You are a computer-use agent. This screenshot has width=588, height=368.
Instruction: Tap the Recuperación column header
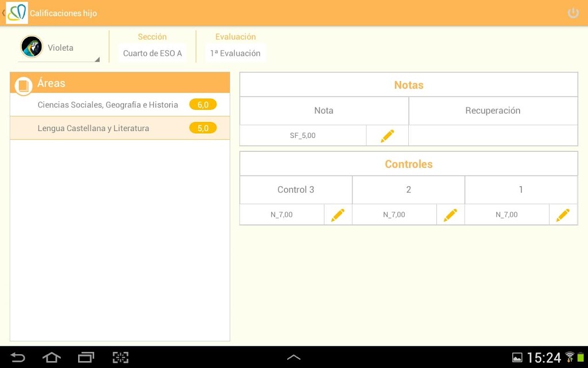coord(493,111)
